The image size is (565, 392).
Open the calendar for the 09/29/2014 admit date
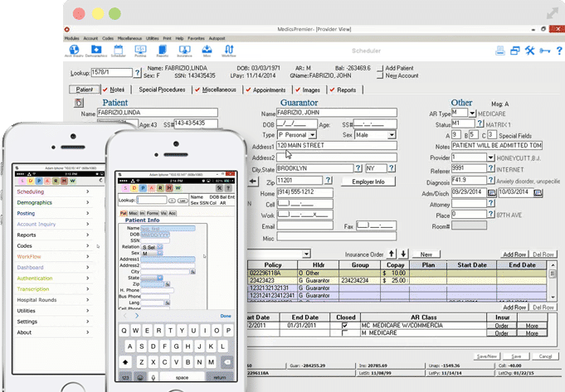(x=491, y=192)
